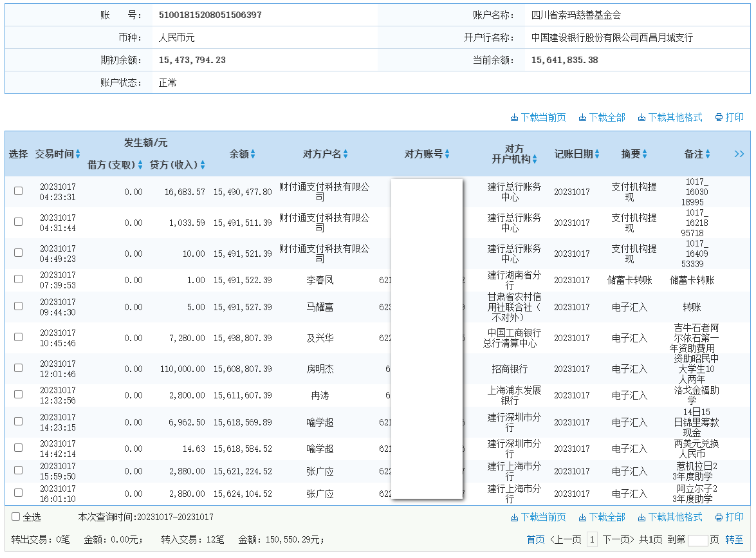
Task: Click the download icon beside 下载全部
Action: point(582,117)
